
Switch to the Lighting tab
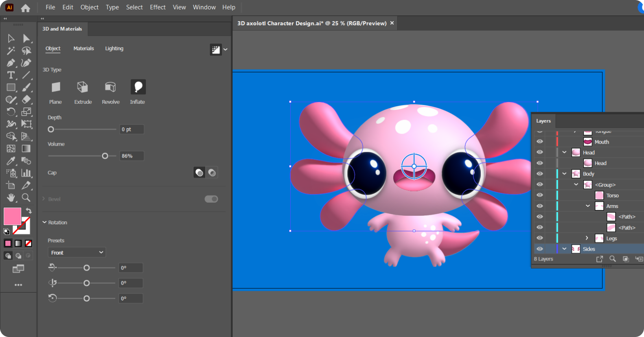click(114, 48)
